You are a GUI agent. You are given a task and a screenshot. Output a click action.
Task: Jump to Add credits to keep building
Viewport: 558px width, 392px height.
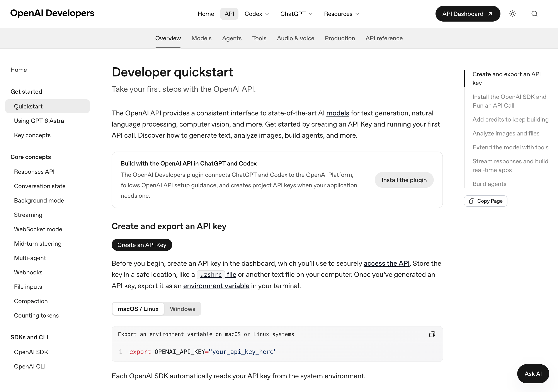click(510, 120)
